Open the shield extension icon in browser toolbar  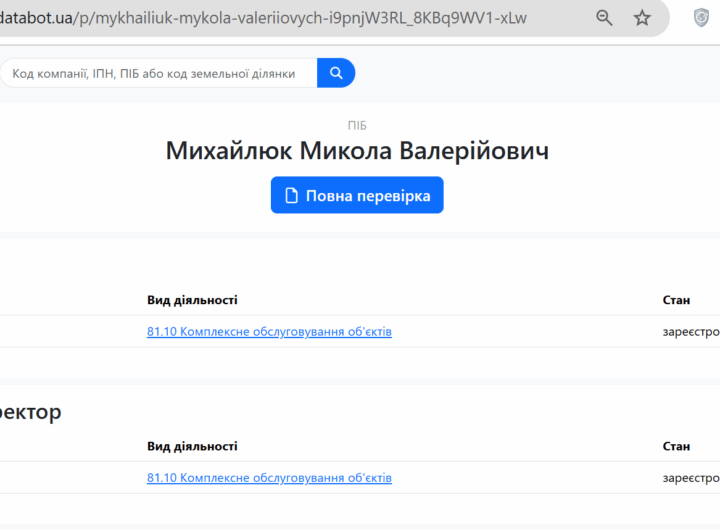(702, 18)
